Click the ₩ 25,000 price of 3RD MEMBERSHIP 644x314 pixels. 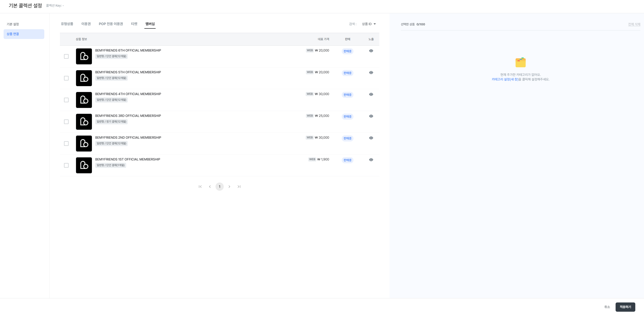tap(322, 116)
